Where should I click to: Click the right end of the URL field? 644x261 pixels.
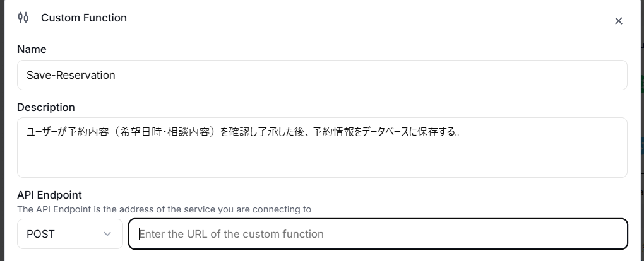pos(606,234)
